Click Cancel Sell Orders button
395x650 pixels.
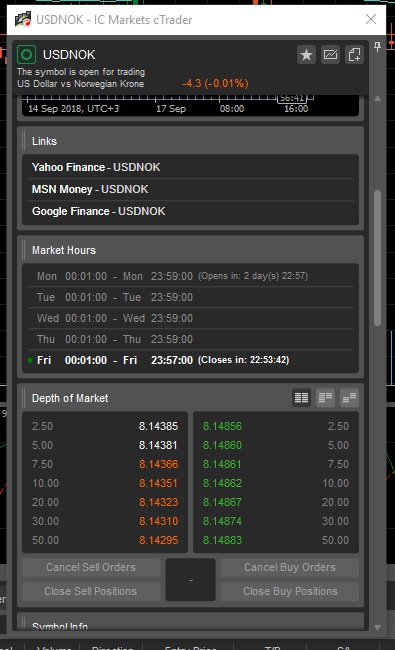pyautogui.click(x=91, y=567)
